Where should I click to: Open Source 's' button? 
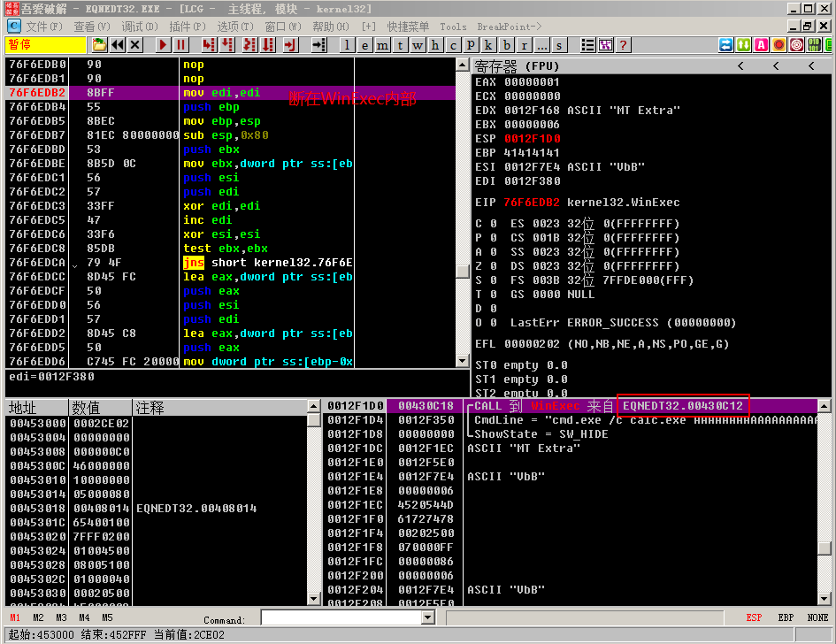[559, 45]
